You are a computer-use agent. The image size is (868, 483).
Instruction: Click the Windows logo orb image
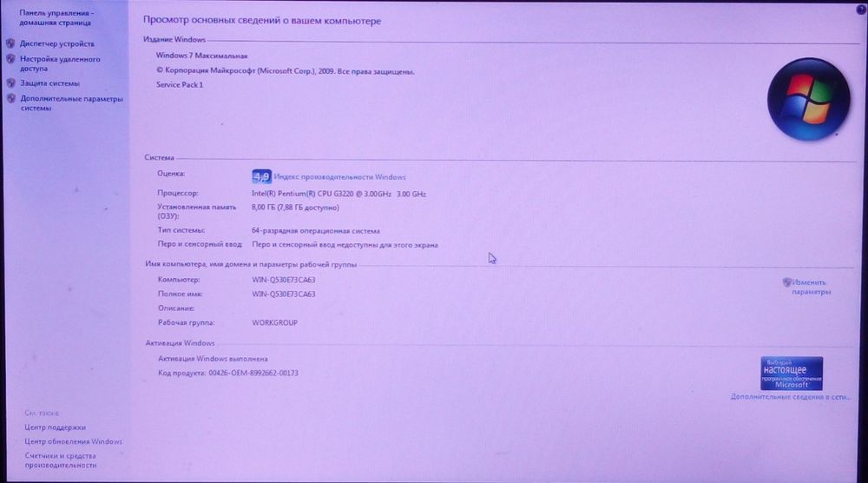[x=808, y=99]
